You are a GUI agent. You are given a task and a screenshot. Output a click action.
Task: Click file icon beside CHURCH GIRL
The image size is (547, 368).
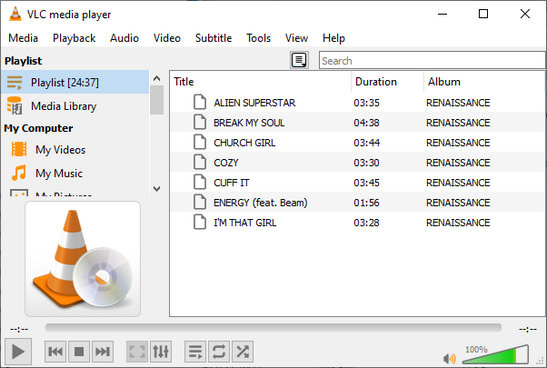point(200,142)
